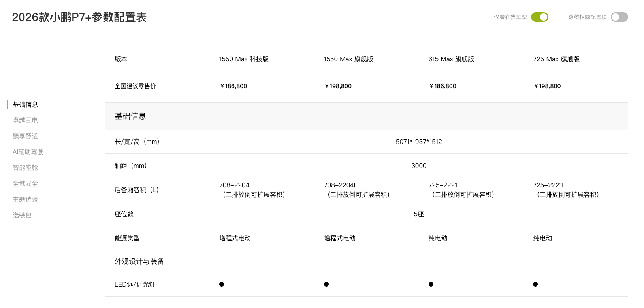Select 基础信息 in the side navigation
The image size is (644, 308).
(25, 104)
